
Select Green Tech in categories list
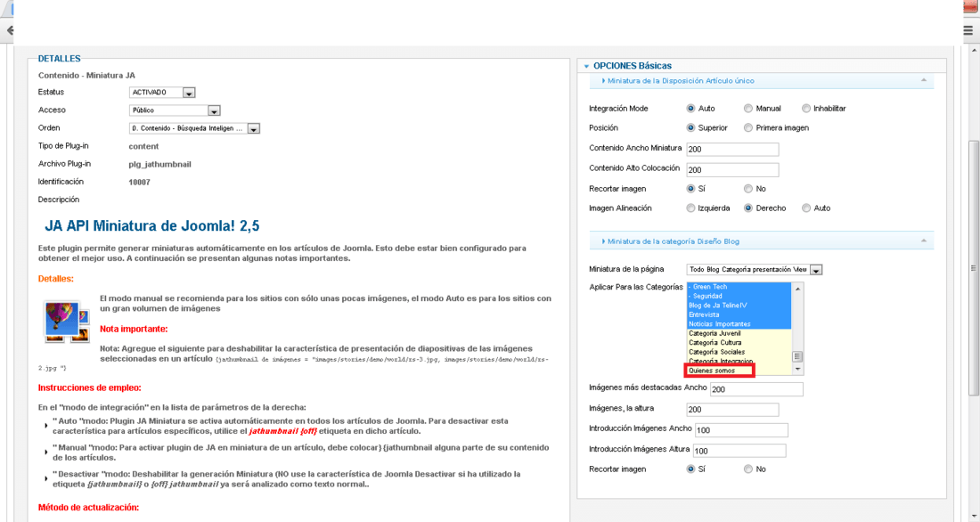click(739, 287)
